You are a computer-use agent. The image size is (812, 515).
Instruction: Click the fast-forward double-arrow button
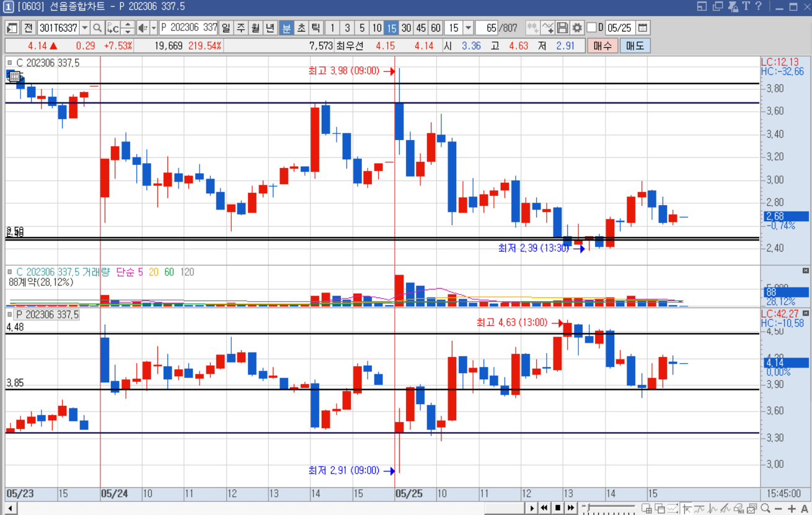tap(571, 508)
